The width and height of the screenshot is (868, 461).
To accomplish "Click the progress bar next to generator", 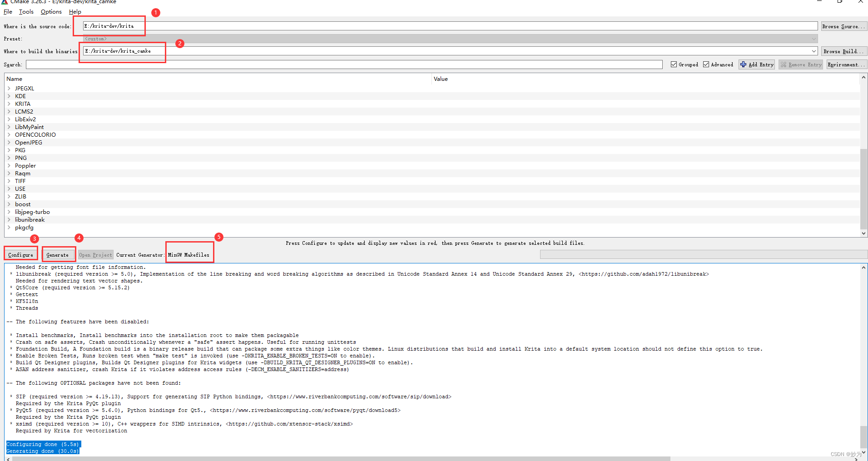I will [704, 254].
